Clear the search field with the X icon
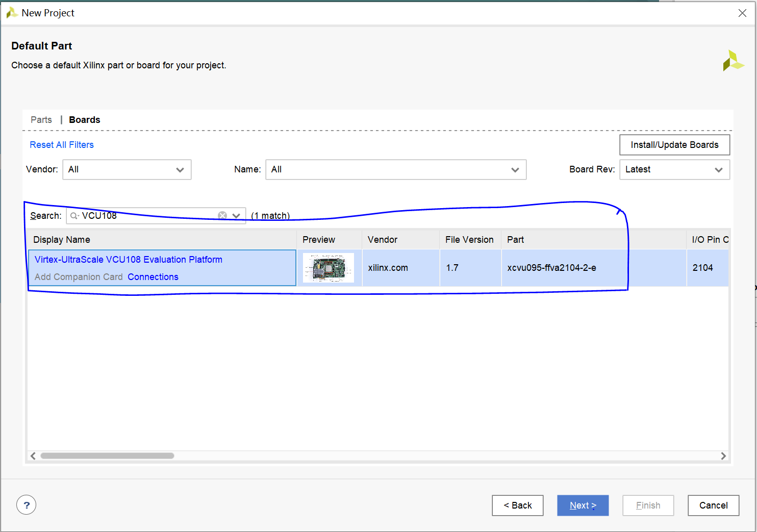This screenshot has width=757, height=532. 222,216
